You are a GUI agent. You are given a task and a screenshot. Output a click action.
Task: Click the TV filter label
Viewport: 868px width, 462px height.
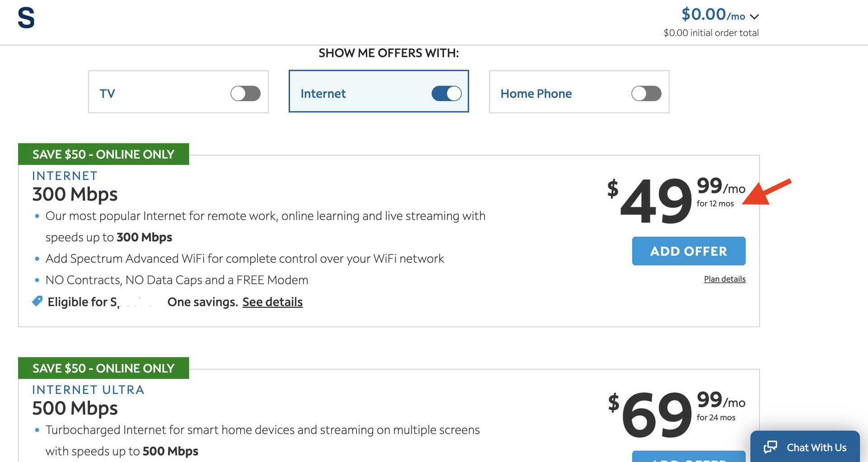point(107,93)
